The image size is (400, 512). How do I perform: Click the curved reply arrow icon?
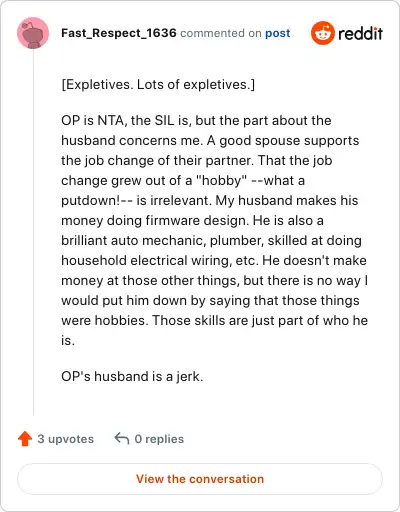(122, 438)
